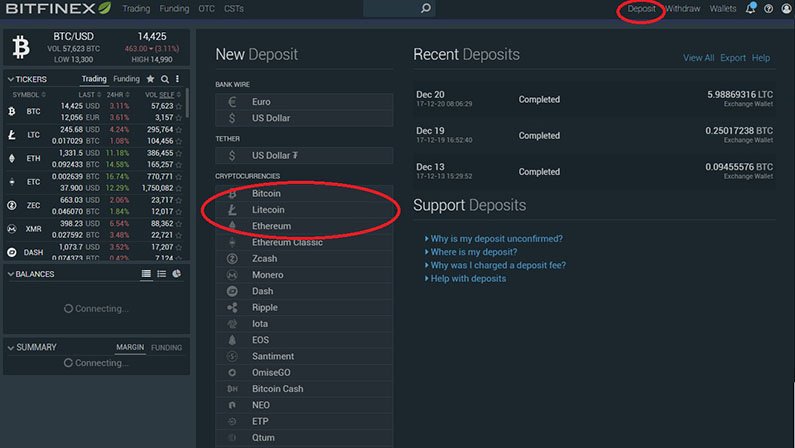Toggle favorite star for ZEC USD row
795x448 pixels.
click(178, 200)
